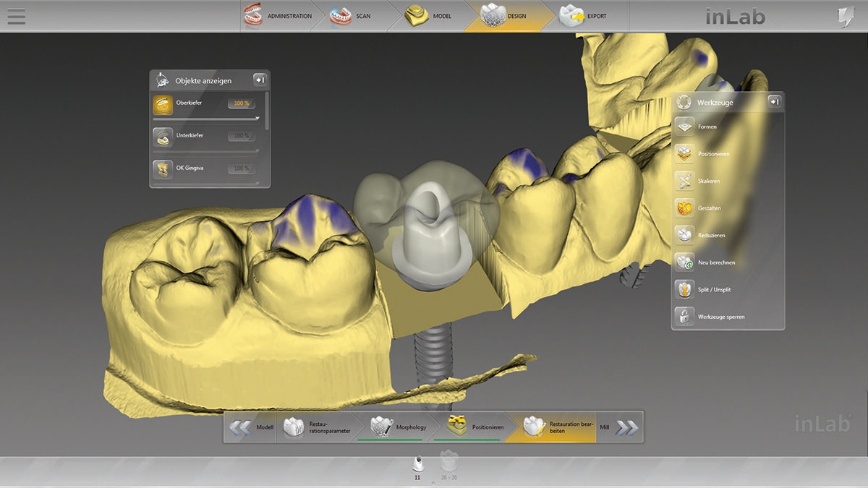The height and width of the screenshot is (488, 868).
Task: Collapse the Objekte anzeigen panel
Action: click(260, 80)
